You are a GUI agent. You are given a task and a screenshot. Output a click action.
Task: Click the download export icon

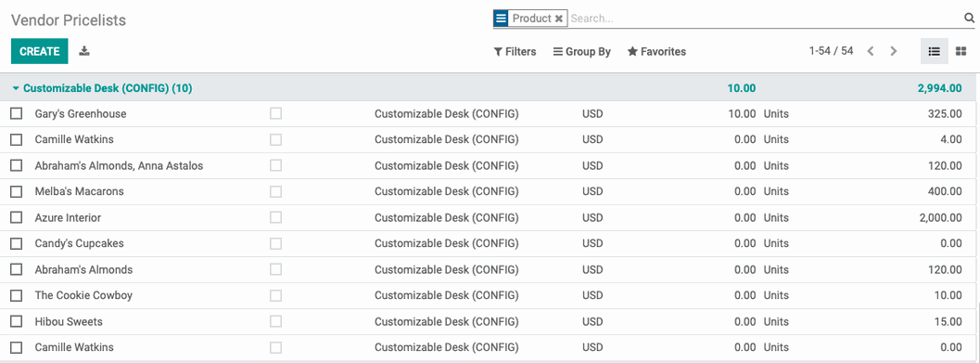pyautogui.click(x=84, y=51)
